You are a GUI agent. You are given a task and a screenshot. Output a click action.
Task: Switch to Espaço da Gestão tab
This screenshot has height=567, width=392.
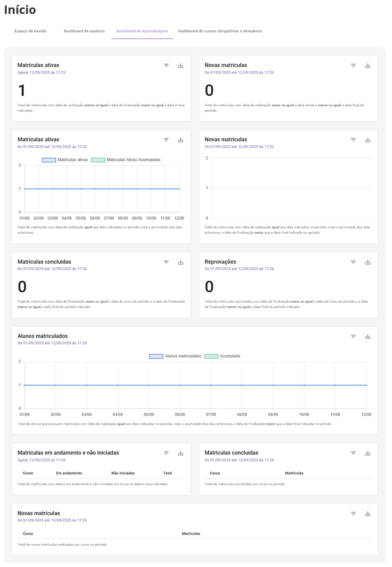click(x=30, y=31)
